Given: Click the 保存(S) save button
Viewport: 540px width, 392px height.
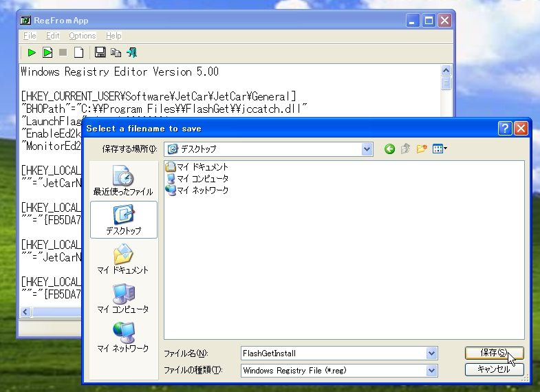Looking at the screenshot, I should pos(494,353).
